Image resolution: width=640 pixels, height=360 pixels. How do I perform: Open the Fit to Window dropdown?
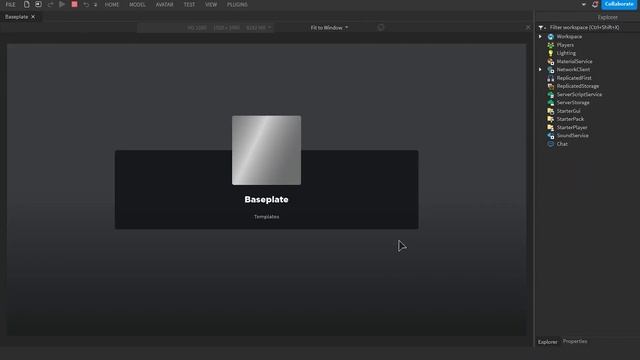click(x=329, y=28)
